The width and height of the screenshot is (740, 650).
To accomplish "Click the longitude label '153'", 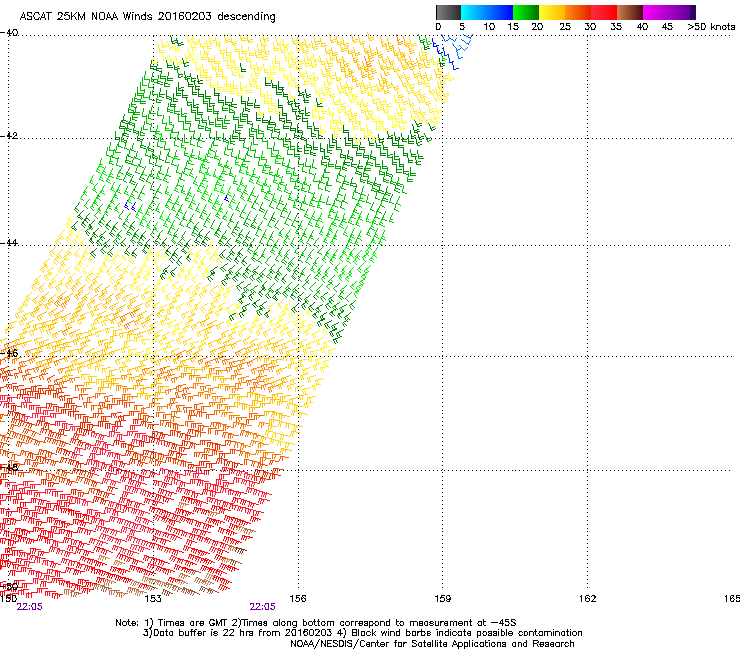I will pos(153,599).
